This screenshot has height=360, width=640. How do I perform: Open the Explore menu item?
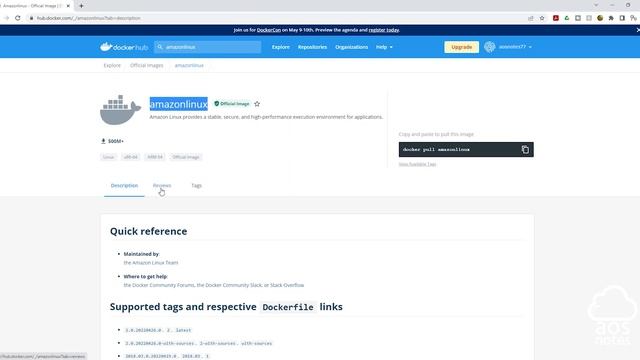click(x=281, y=47)
